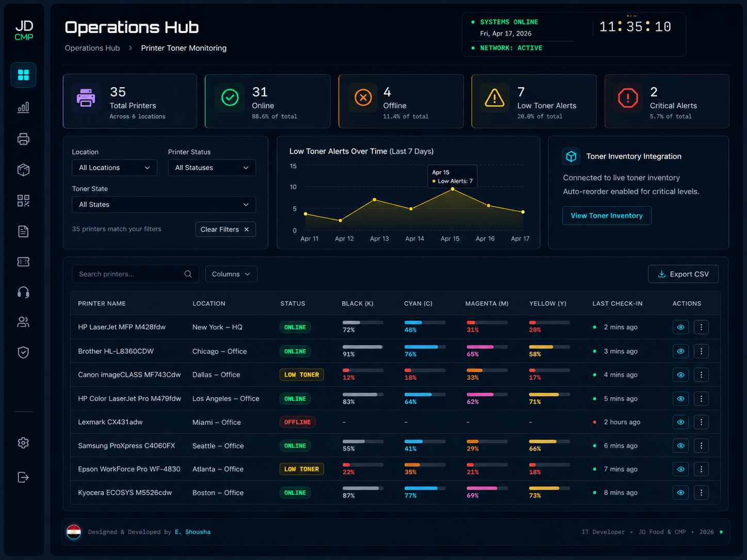Viewport: 747px width, 560px height.
Task: Open actions menu for Canon imageCLASS MF743Cdw
Action: point(701,375)
